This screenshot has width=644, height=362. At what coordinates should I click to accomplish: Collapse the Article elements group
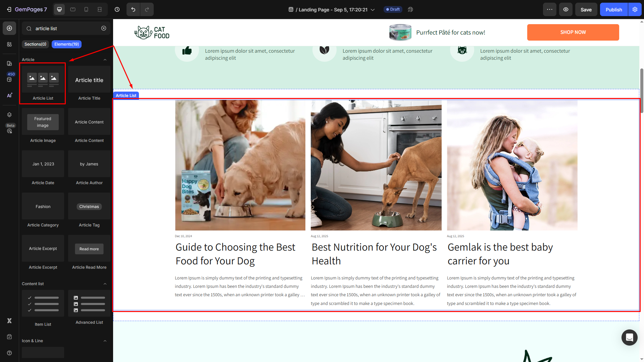(105, 60)
